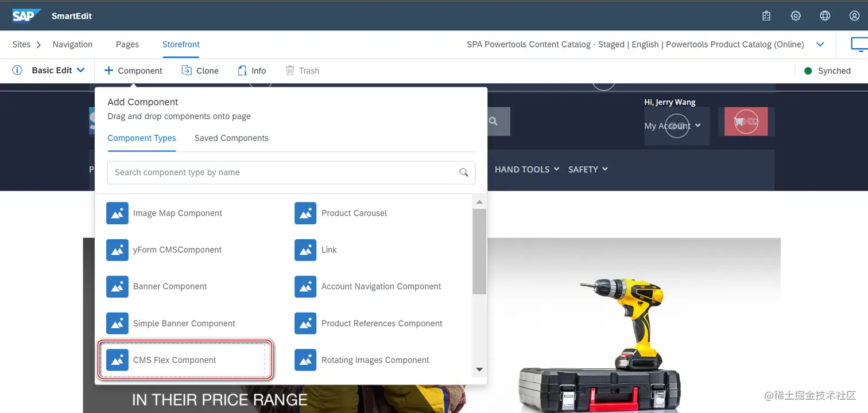Click the Image Map Component label
This screenshot has height=413, width=868.
[x=177, y=213]
